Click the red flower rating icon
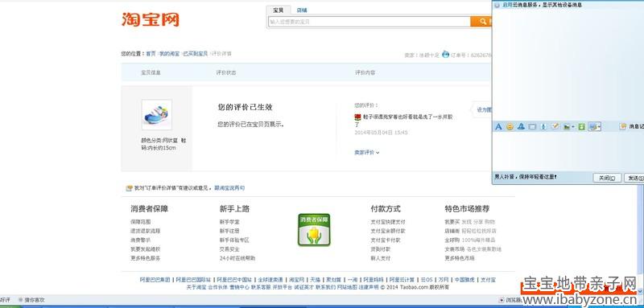Screen dimensions: 644x308 (357, 117)
